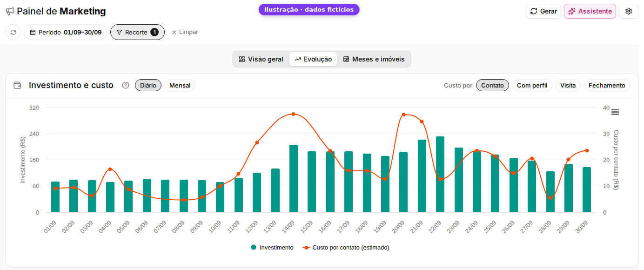Click the x-axis label 26/09

tap(509, 227)
